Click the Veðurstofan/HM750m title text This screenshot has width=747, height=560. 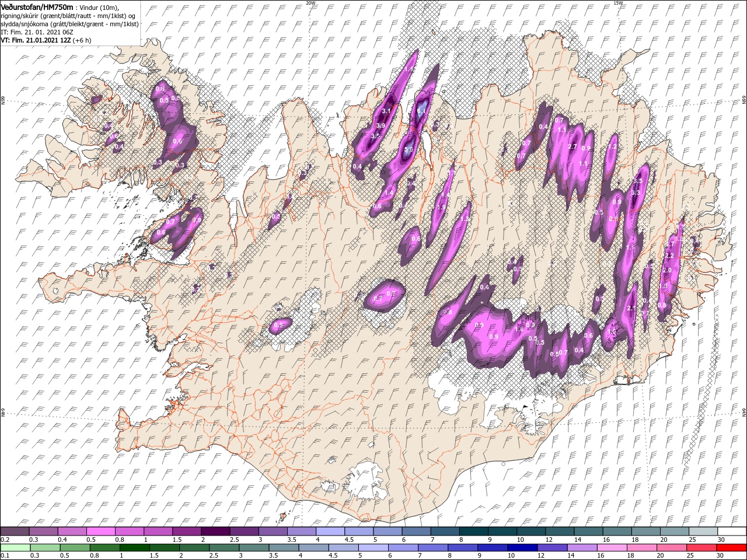pyautogui.click(x=37, y=6)
